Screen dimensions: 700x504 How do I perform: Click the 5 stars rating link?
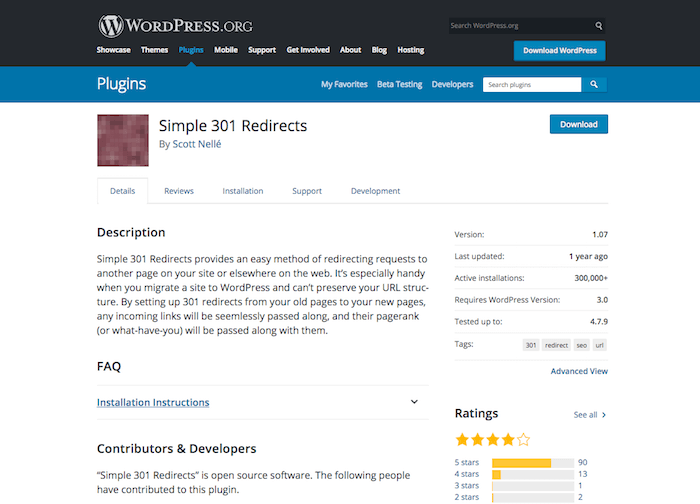click(467, 462)
